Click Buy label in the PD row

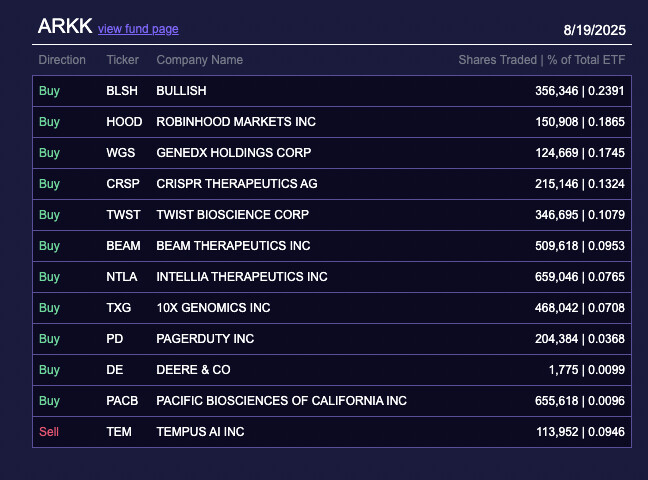[x=49, y=339]
